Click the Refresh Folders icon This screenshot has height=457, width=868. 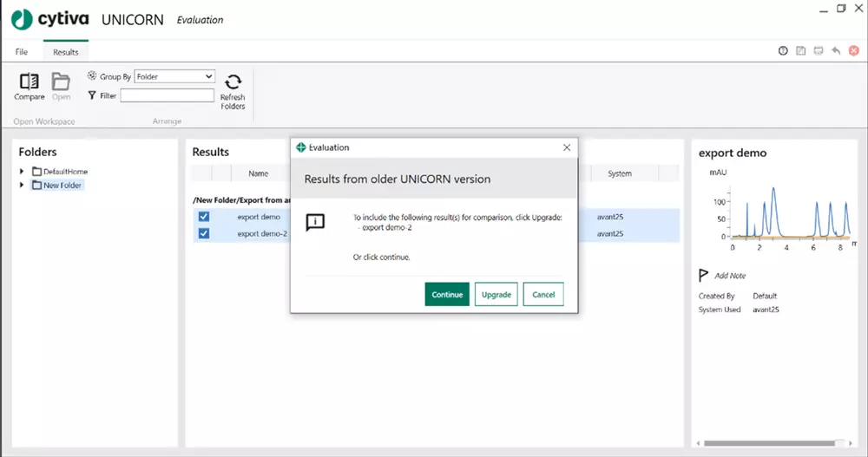pos(233,82)
